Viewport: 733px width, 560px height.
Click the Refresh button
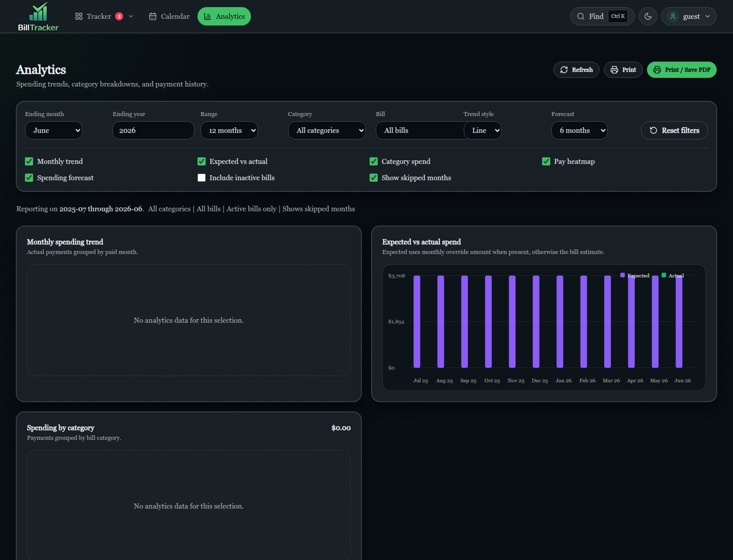(576, 70)
